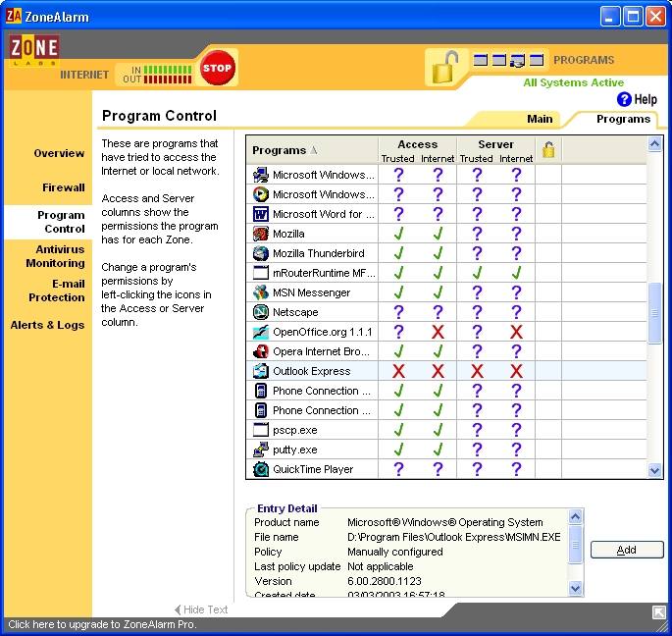
Task: Select the Opera Internet Bro... row name
Action: [321, 351]
